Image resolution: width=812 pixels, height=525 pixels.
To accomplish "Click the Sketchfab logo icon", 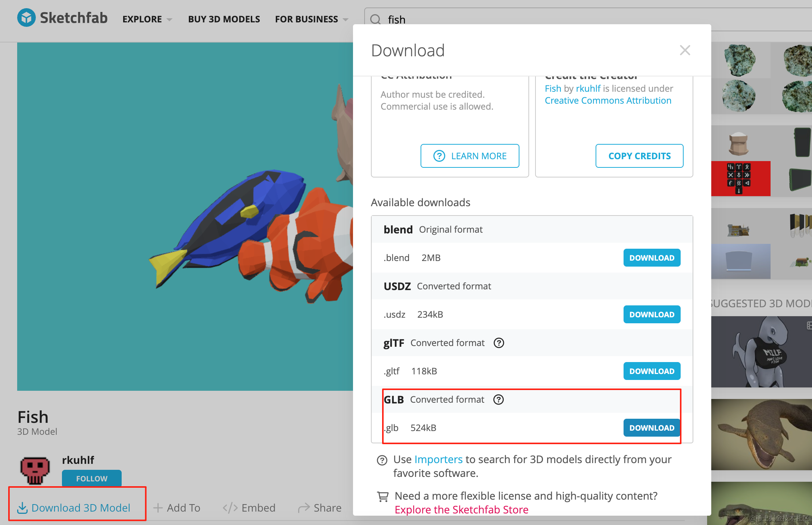I will 26,18.
